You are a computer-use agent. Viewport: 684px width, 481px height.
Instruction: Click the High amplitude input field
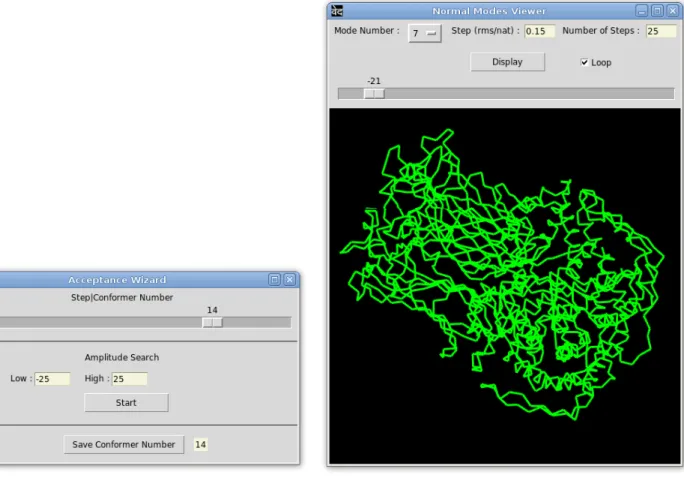pos(130,379)
